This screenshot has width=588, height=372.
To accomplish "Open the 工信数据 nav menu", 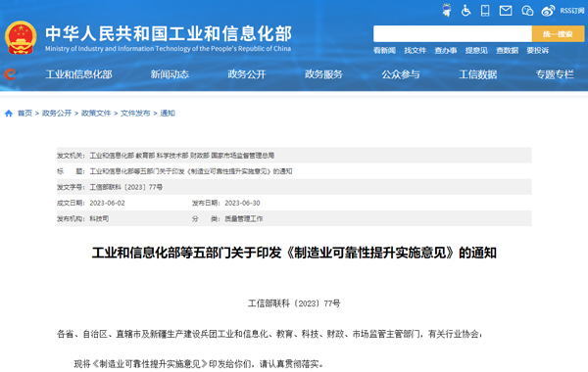I will coord(478,74).
